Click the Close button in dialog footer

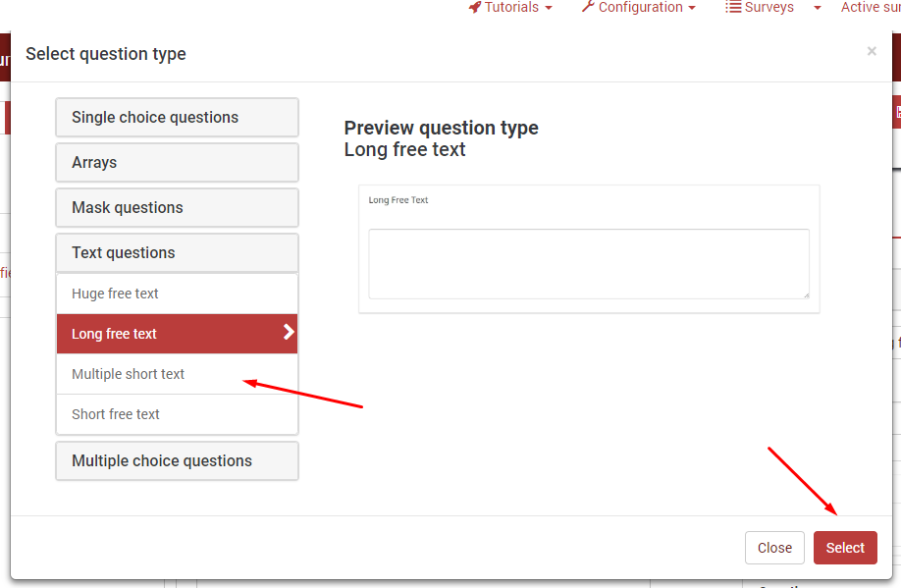(x=774, y=548)
